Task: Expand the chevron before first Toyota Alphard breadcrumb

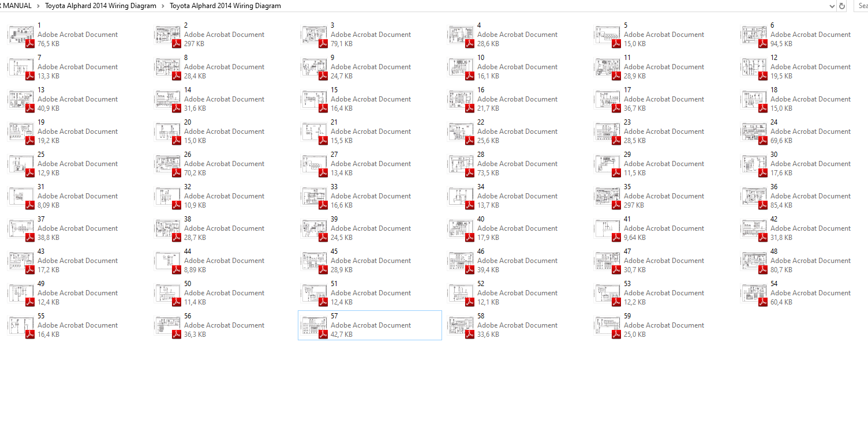Action: (38, 6)
